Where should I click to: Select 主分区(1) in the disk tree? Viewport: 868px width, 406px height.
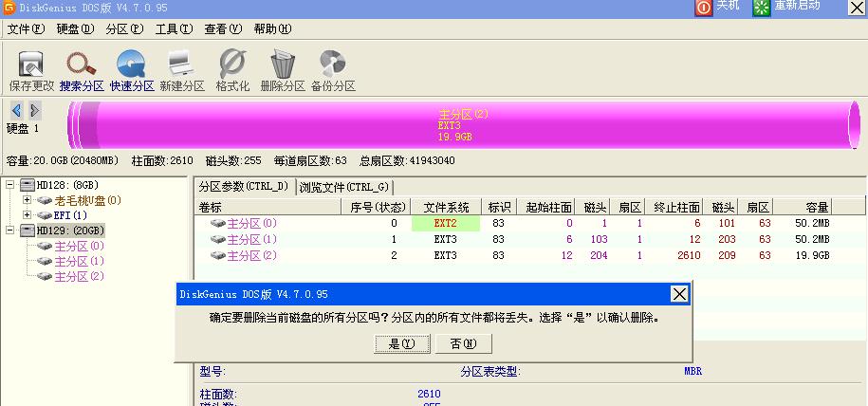[79, 261]
